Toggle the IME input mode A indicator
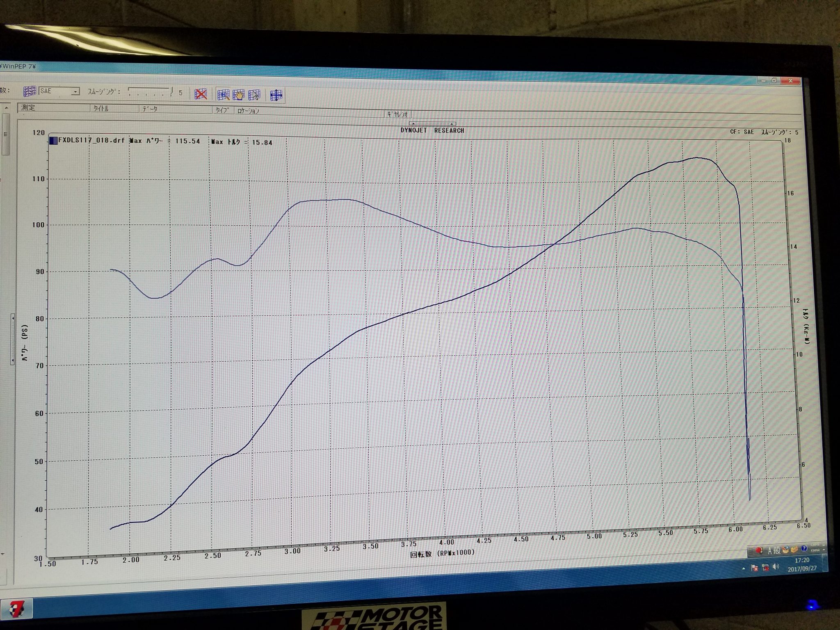 coord(770,551)
